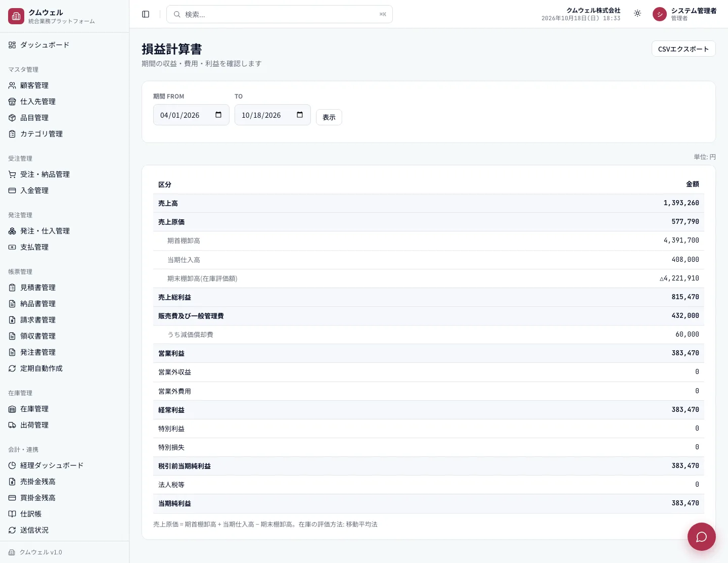The image size is (728, 563).
Task: Click the 期間 FROM date field
Action: tap(191, 115)
